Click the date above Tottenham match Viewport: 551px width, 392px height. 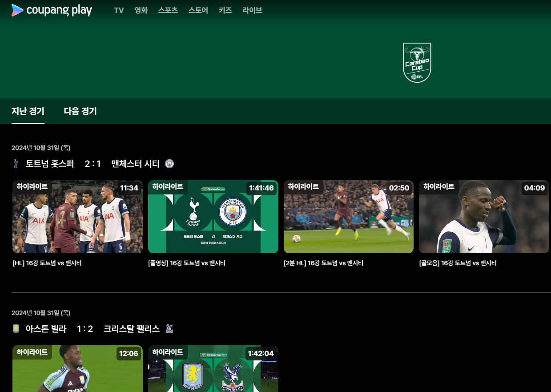click(41, 148)
